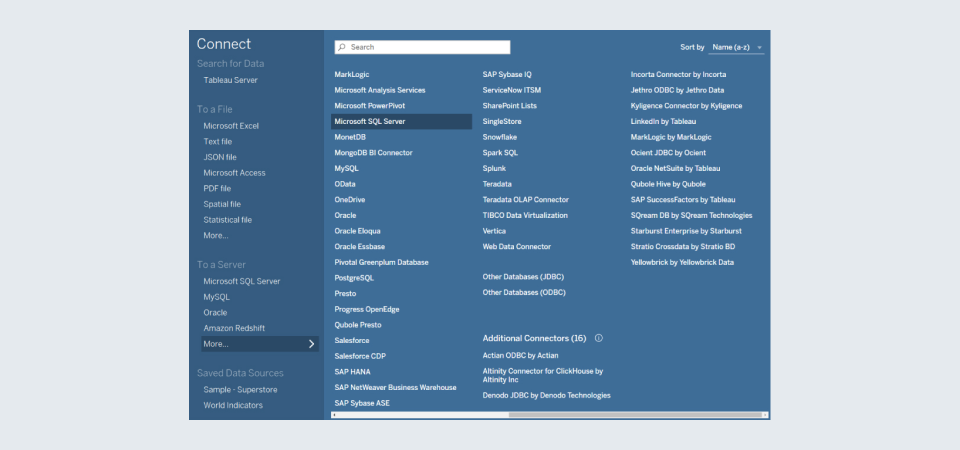The height and width of the screenshot is (450, 960).
Task: Select Microsoft PowerPivot connector
Action: 370,106
